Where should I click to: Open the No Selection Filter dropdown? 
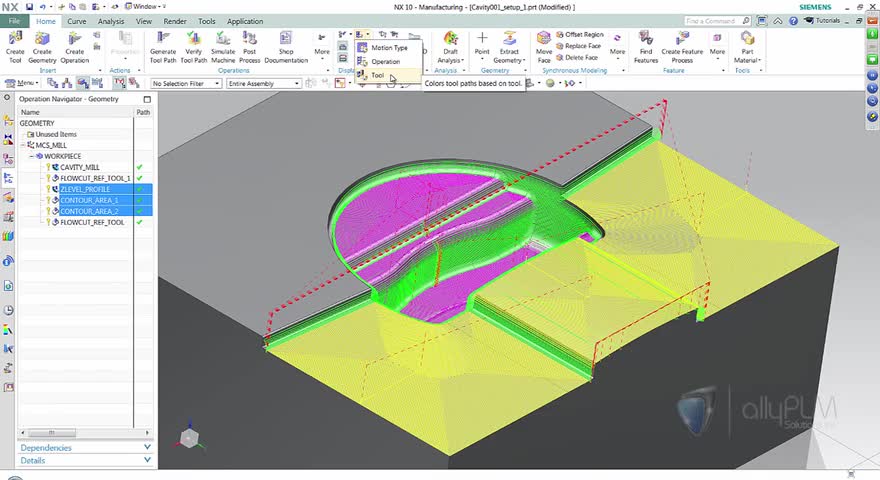186,83
